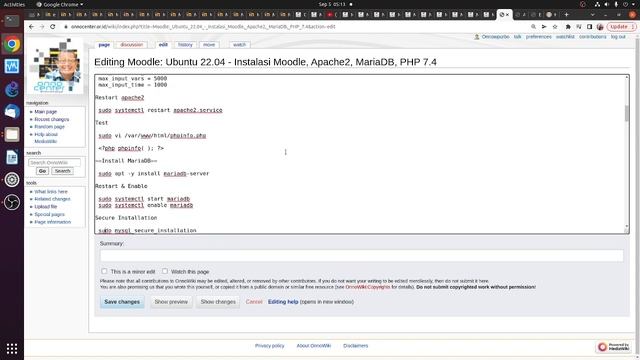Show applications grid in the dock
The width and height of the screenshot is (640, 360).
click(x=12, y=349)
